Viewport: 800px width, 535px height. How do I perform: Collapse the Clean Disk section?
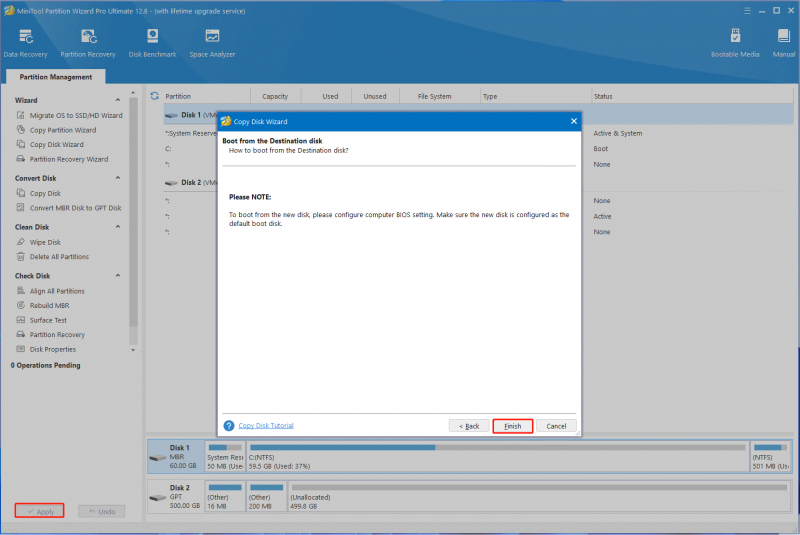tap(118, 226)
